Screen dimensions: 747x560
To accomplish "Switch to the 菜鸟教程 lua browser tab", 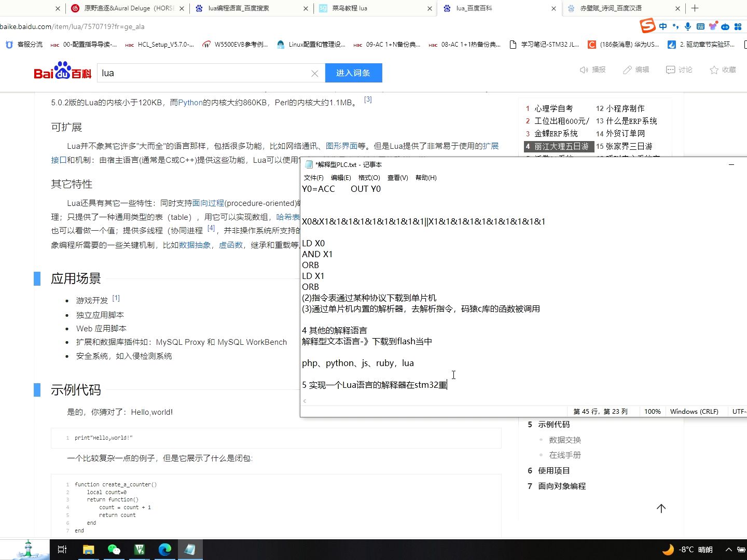I will (x=375, y=8).
